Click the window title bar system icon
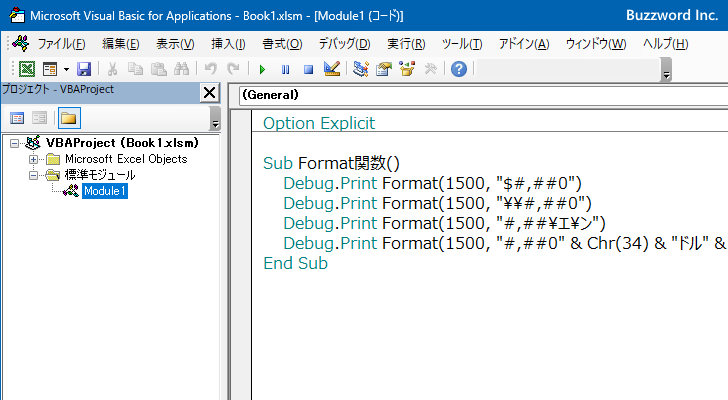 (17, 15)
